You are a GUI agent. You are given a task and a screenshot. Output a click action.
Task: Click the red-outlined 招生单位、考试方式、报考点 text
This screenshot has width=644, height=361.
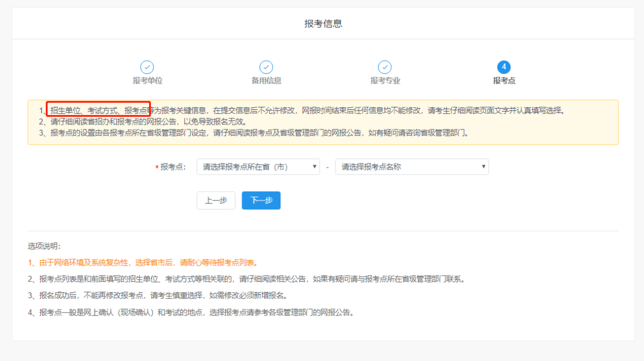point(98,110)
